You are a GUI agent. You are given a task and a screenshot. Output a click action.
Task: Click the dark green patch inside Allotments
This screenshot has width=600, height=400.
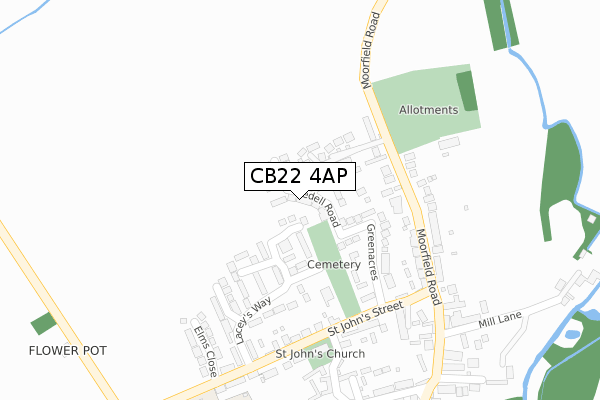click(467, 91)
